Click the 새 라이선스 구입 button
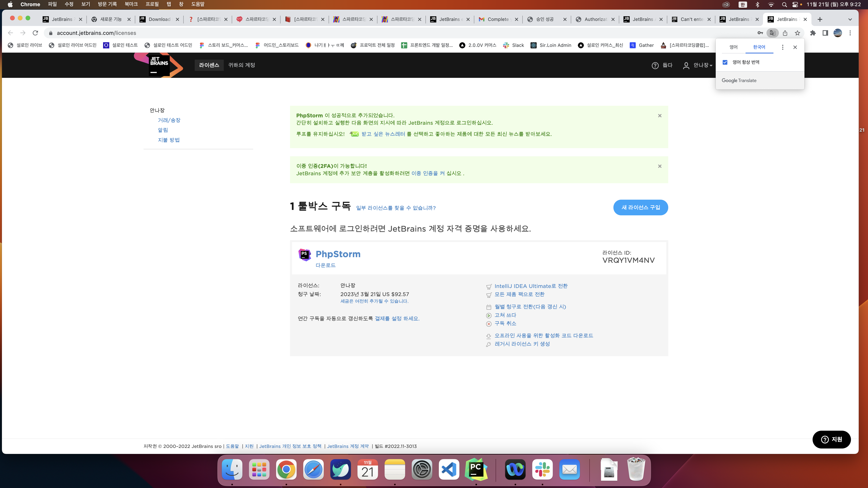The width and height of the screenshot is (868, 488). [x=641, y=207]
